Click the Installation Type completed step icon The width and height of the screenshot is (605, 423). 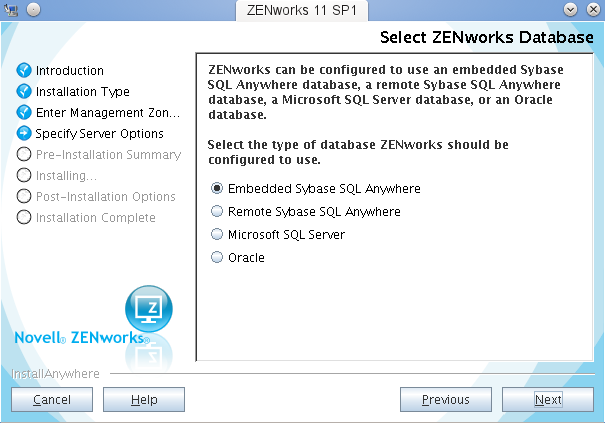tap(25, 92)
